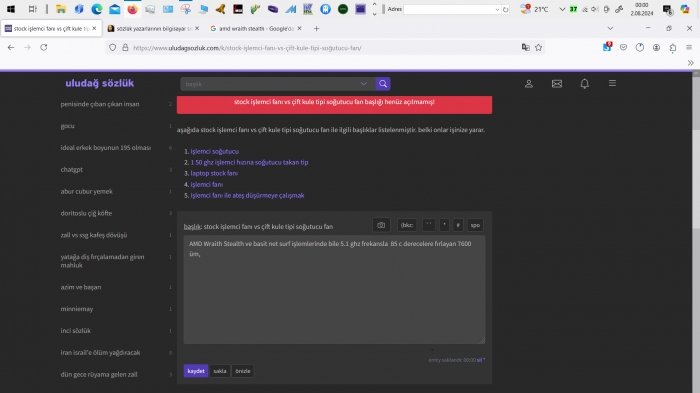Open the işlemci soğutucu link
Viewport: 700px width, 393px height.
click(215, 151)
